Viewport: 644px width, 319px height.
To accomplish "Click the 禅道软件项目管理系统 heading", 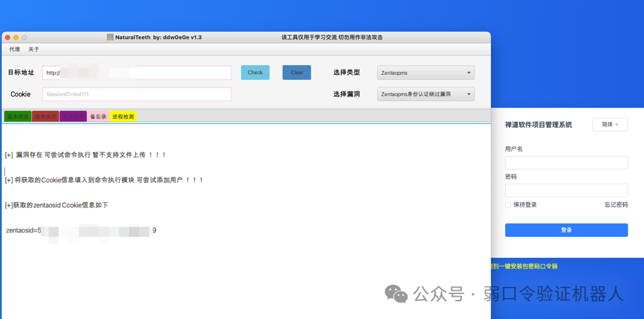I will tap(538, 125).
